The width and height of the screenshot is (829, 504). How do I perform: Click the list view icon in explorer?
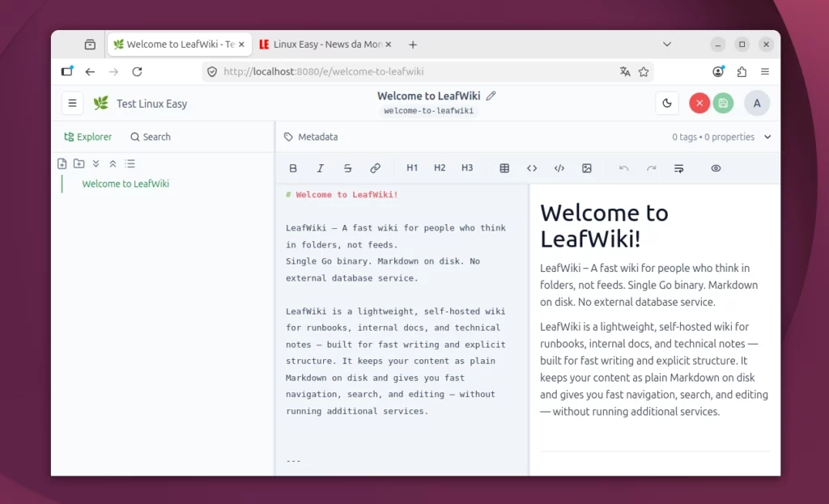click(130, 163)
